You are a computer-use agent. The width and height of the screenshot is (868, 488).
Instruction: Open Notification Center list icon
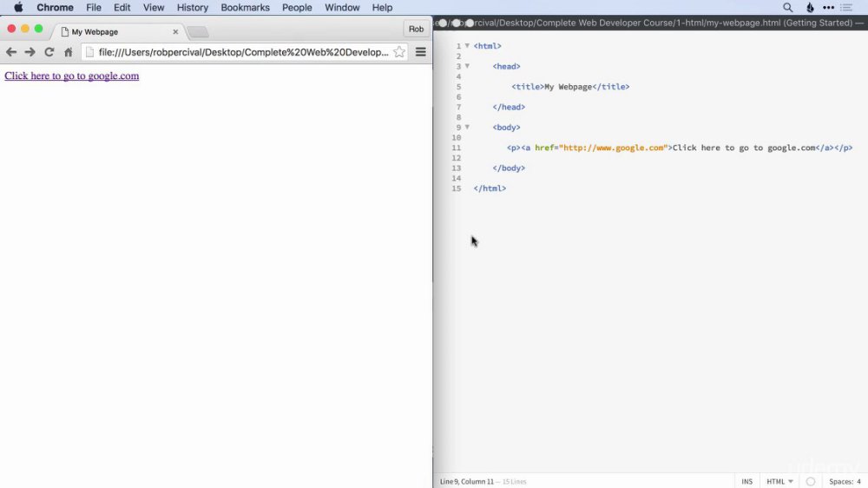tap(846, 8)
